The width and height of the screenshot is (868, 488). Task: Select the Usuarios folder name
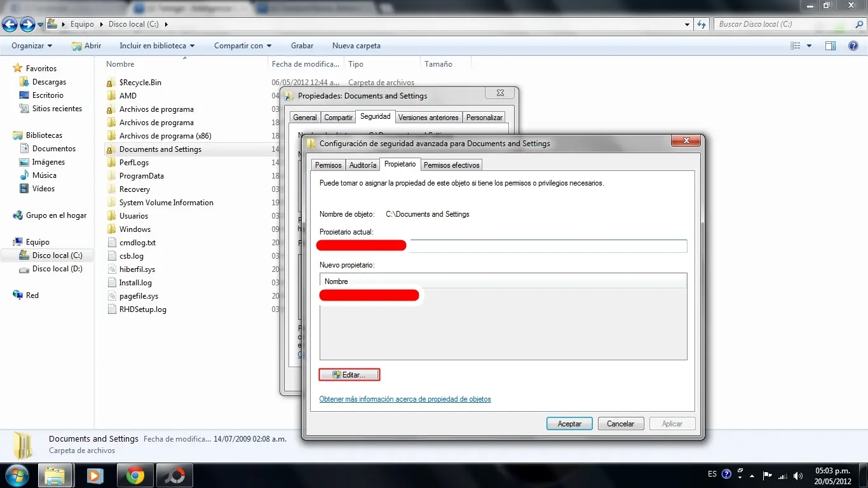tap(134, 216)
